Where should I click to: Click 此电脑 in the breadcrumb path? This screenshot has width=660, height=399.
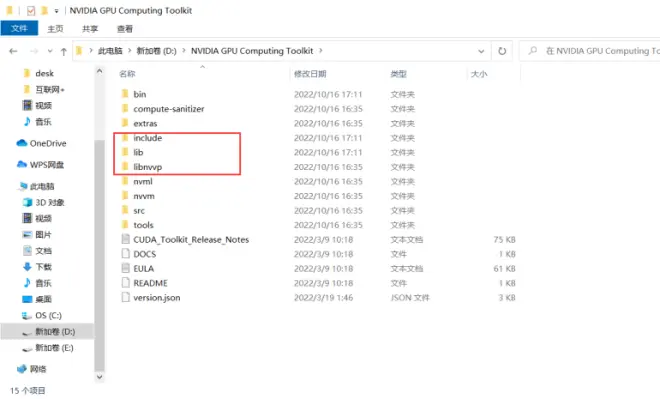[x=110, y=51]
